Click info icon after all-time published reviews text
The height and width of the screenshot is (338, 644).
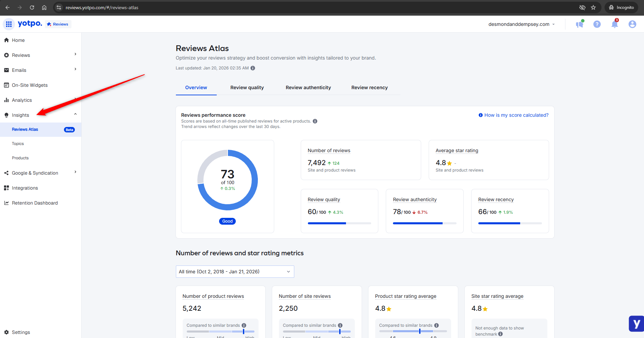point(315,121)
